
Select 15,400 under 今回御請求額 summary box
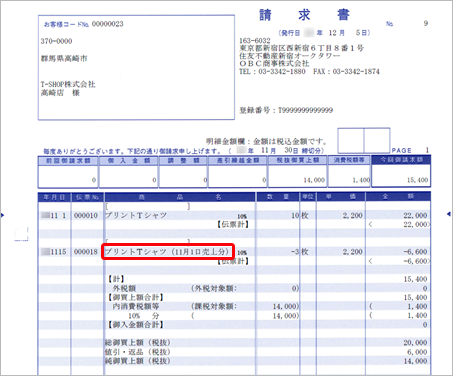pyautogui.click(x=417, y=180)
